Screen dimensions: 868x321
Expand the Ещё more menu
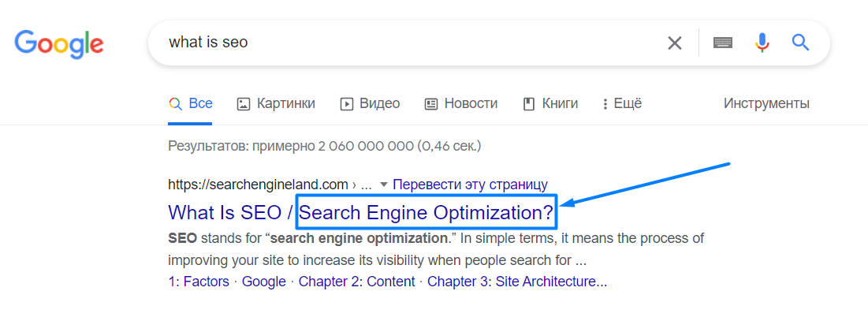622,103
